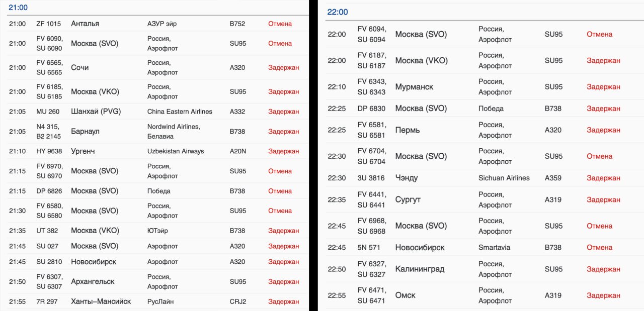Open flight DP 6826 Победа row
Viewport: 644px width, 311px height.
[x=48, y=191]
